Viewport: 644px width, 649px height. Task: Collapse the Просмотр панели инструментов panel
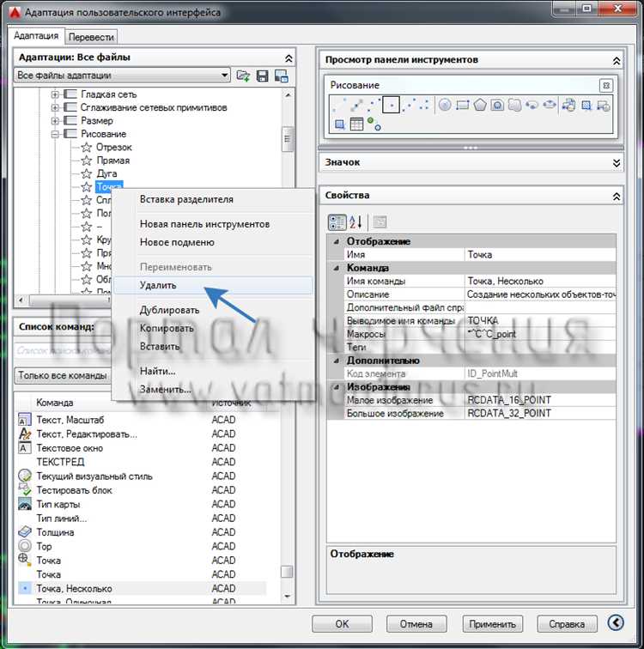pos(617,61)
